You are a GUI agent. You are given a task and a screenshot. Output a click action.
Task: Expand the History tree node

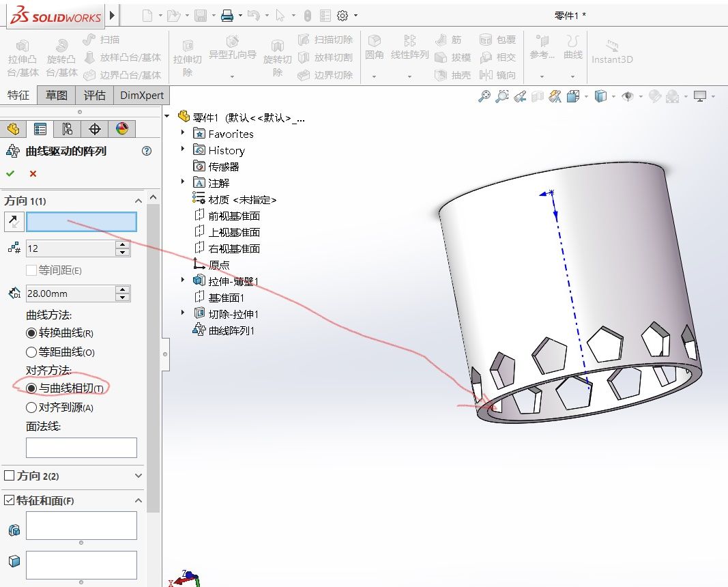(x=183, y=149)
